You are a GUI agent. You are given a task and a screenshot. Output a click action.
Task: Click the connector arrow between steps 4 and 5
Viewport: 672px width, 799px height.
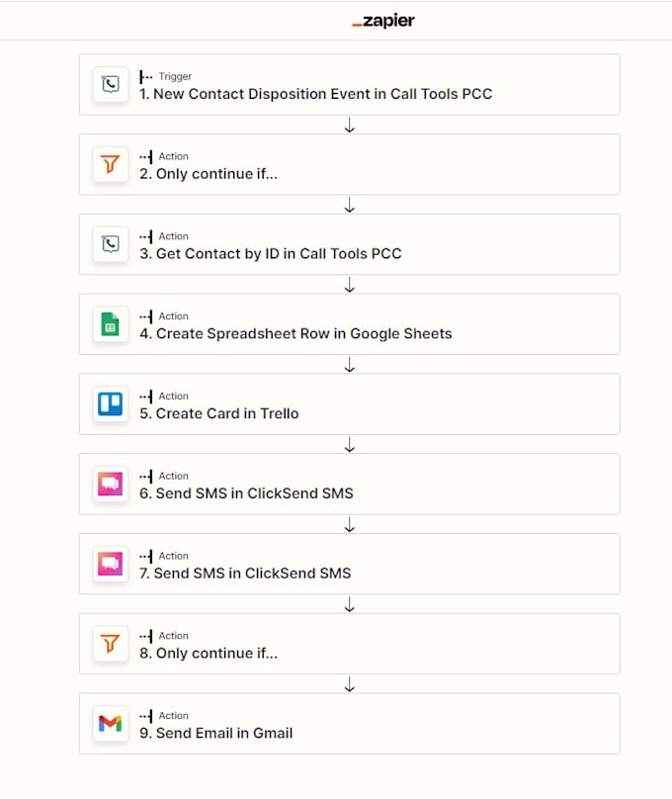click(x=349, y=365)
